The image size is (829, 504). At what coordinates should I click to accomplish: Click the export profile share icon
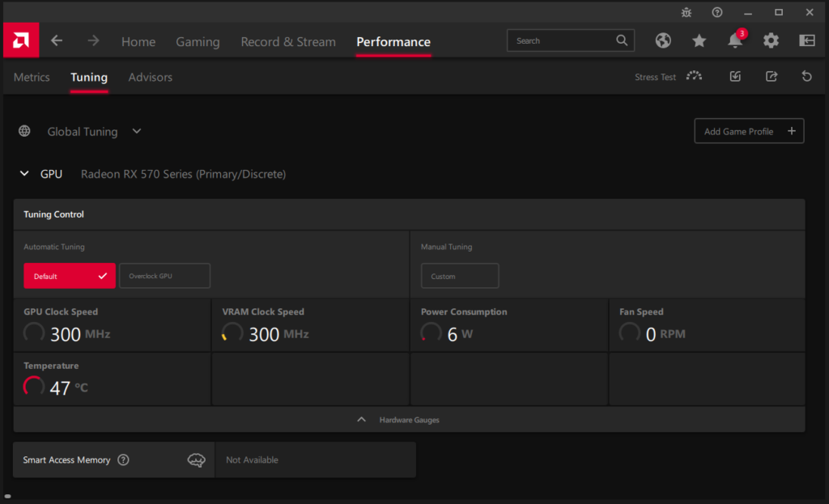point(772,77)
